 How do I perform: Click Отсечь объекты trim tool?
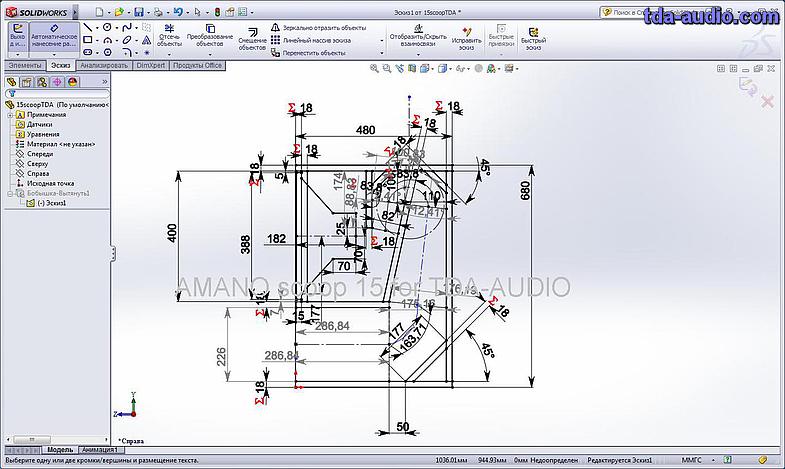(169, 36)
